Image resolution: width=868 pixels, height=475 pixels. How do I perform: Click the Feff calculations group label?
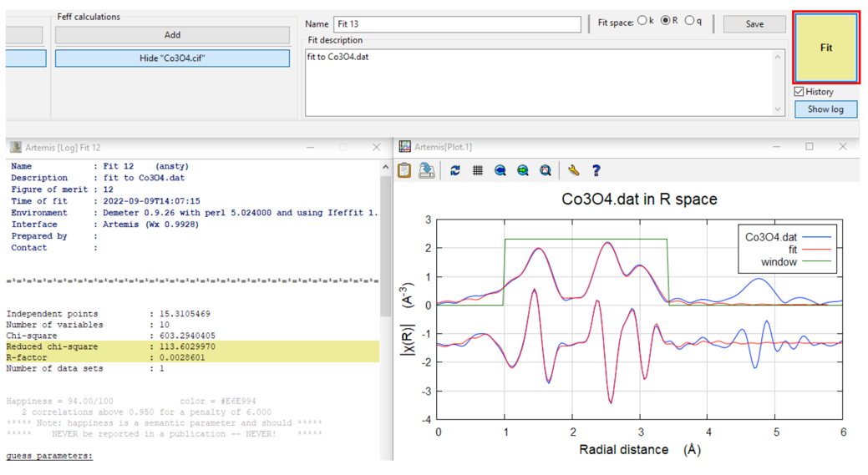[89, 17]
